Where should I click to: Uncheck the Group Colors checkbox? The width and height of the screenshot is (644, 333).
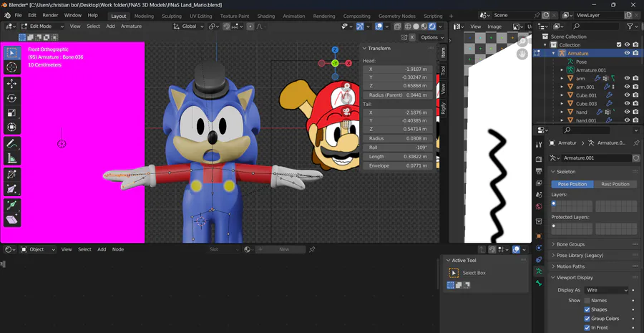[587, 319]
